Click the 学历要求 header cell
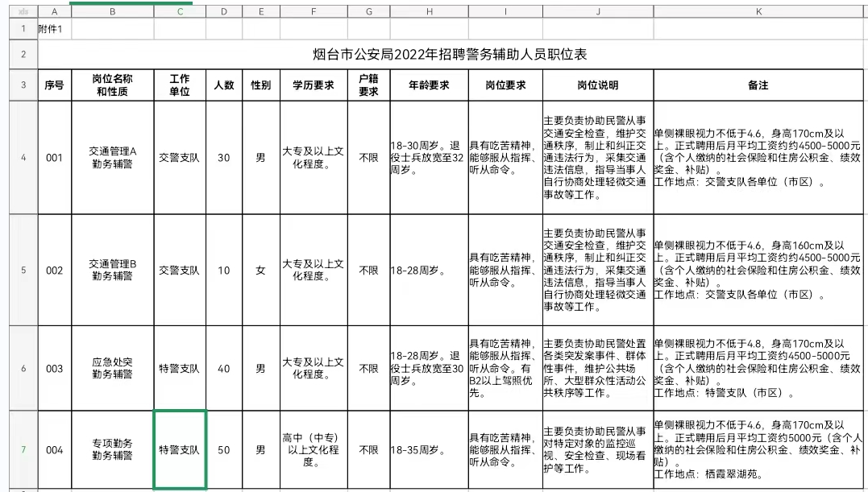This screenshot has width=868, height=492. (x=314, y=85)
